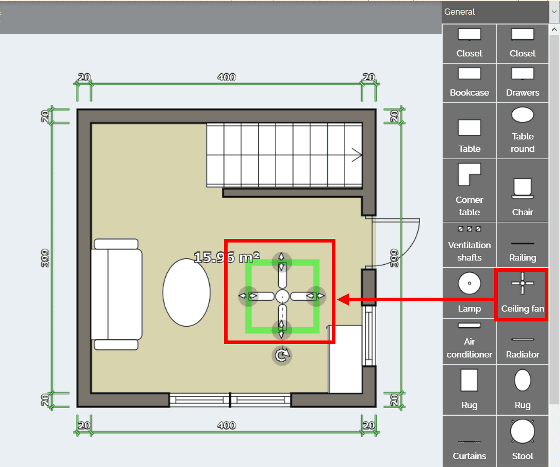Pick the rectangular Rug item
Image resolution: width=560 pixels, height=467 pixels.
(x=469, y=390)
